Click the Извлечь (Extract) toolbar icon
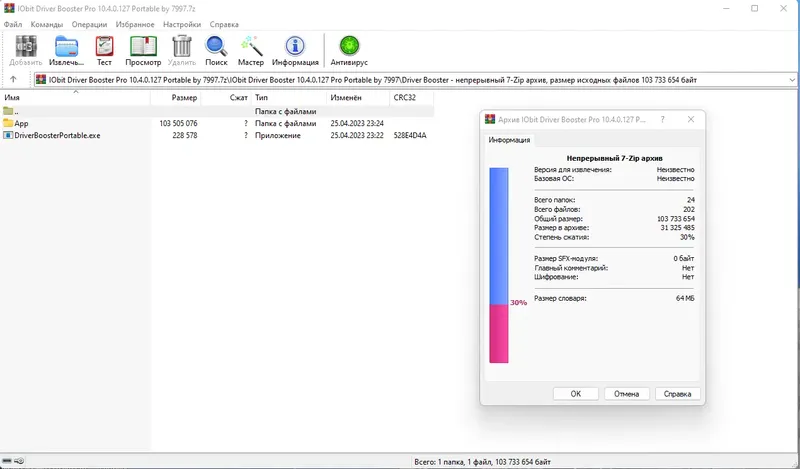 (x=66, y=46)
